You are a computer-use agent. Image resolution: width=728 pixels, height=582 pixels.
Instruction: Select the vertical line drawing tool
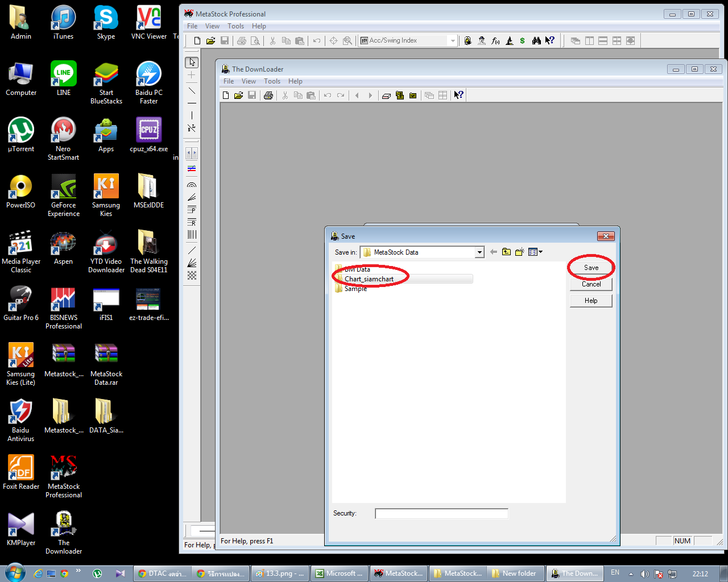192,115
